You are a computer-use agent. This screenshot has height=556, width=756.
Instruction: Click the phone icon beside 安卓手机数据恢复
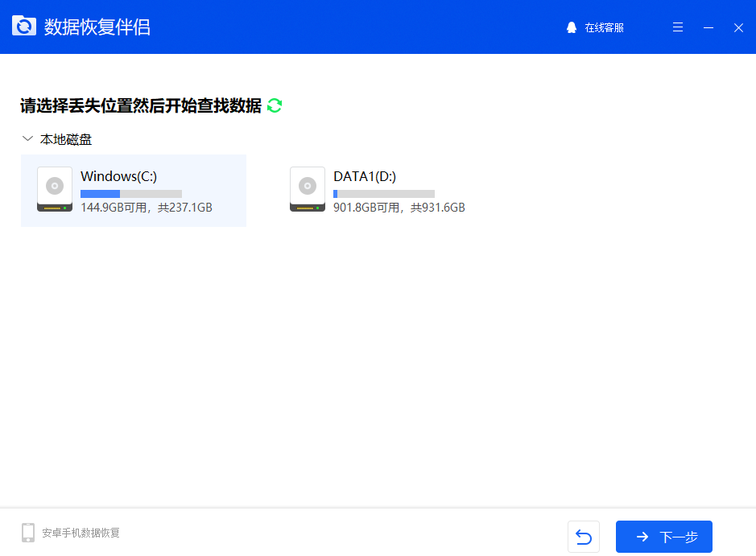(27, 532)
